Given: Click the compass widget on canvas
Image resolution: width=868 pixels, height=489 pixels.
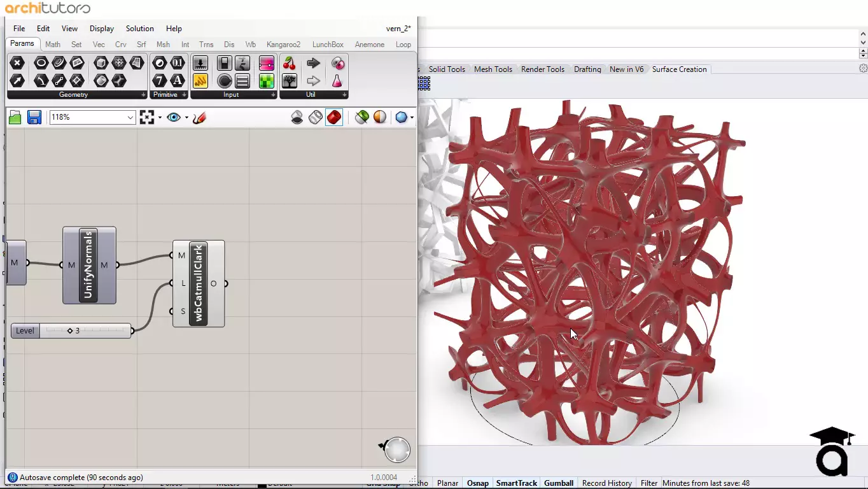Looking at the screenshot, I should [x=396, y=449].
